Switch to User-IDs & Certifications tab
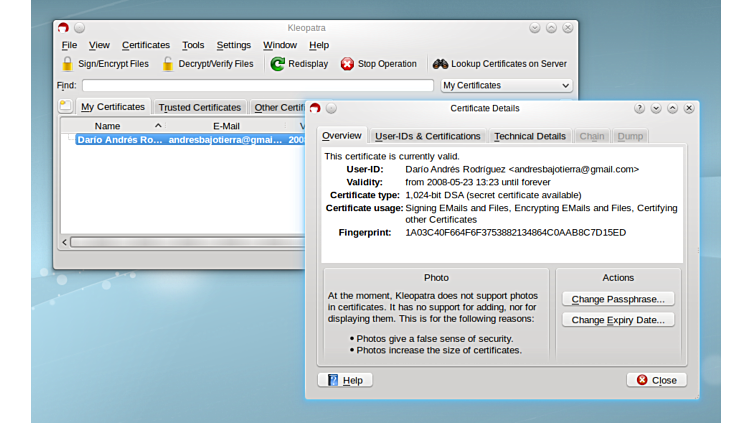The image size is (752, 423). [x=427, y=136]
